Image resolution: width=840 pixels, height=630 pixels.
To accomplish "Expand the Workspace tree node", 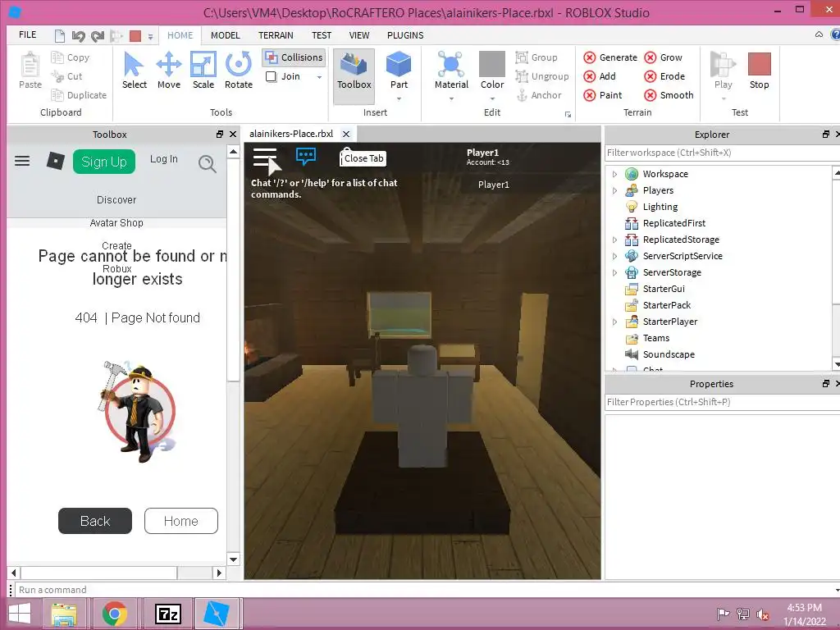I will pyautogui.click(x=614, y=174).
